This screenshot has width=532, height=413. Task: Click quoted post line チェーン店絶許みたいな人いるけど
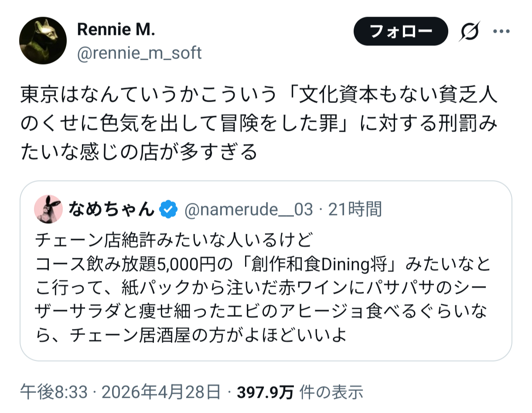pos(174,240)
